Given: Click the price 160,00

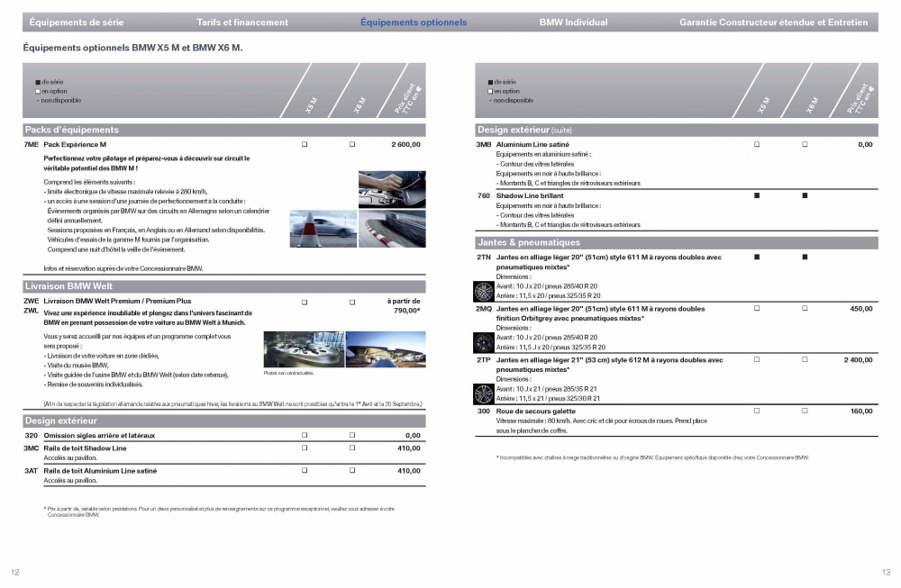Looking at the screenshot, I should click(x=861, y=412).
